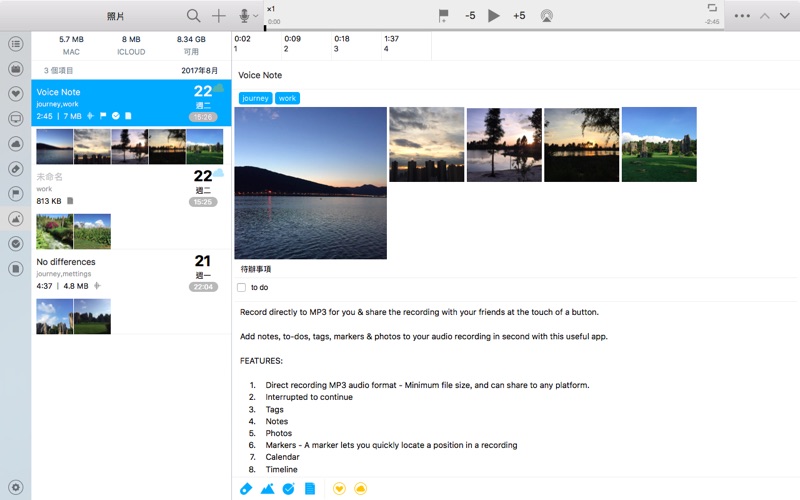Jump to marker 4 at 1:37
The height and width of the screenshot is (500, 800).
point(405,44)
